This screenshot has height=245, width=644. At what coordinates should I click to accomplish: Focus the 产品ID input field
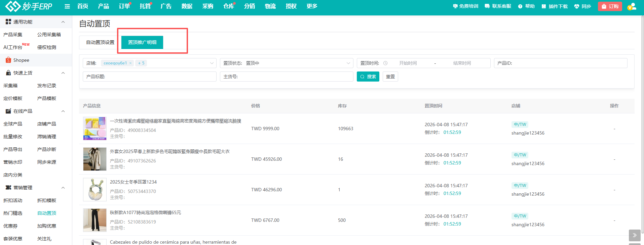[561, 63]
